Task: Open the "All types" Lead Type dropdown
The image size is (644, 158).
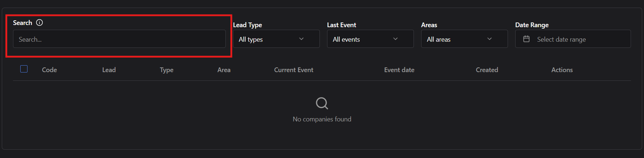Action: (276, 39)
